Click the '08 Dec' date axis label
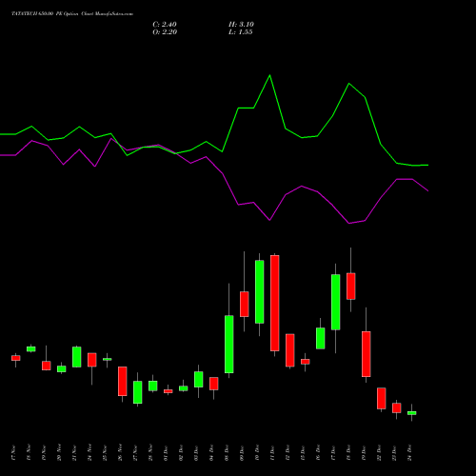The width and height of the screenshot is (476, 476). pos(227,453)
